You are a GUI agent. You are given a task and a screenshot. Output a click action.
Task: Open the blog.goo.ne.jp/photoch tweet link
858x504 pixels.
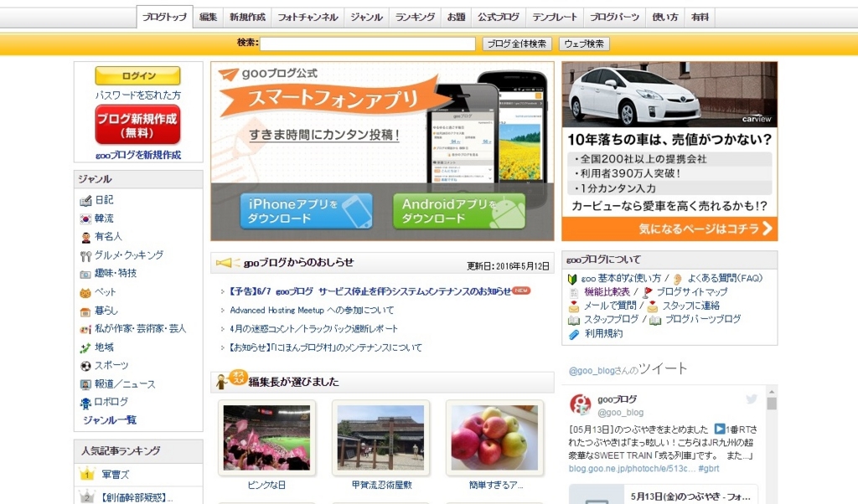pyautogui.click(x=632, y=469)
